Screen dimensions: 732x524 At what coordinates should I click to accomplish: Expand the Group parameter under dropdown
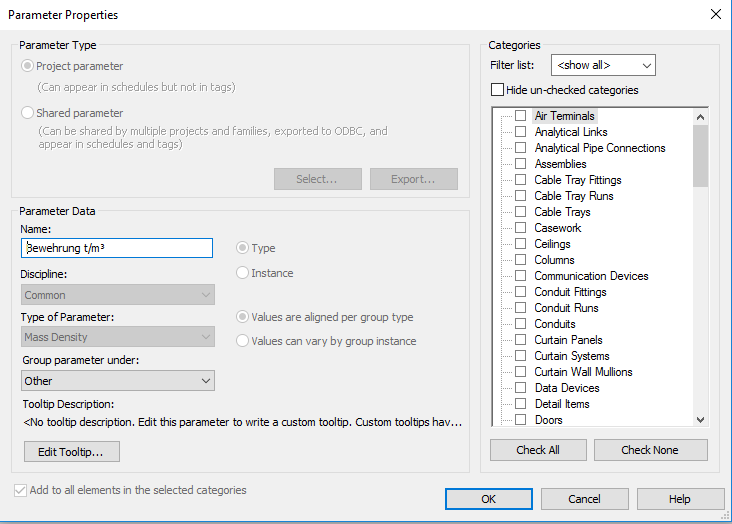118,381
